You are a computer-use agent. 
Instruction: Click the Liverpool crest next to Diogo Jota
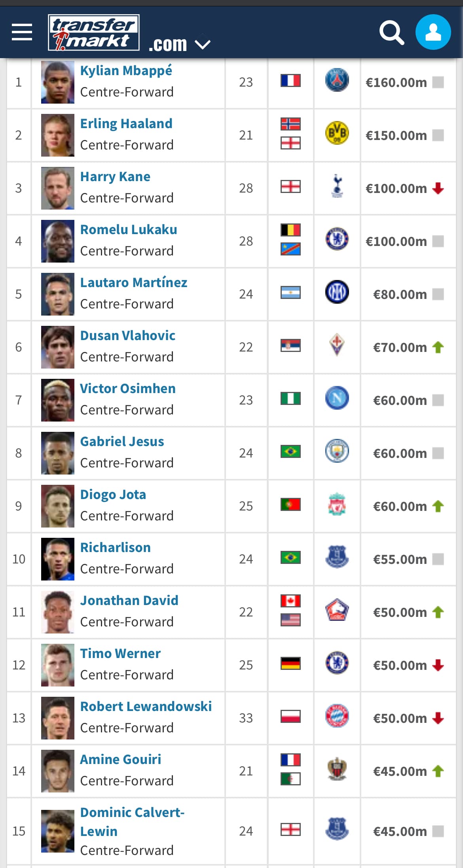tap(337, 504)
